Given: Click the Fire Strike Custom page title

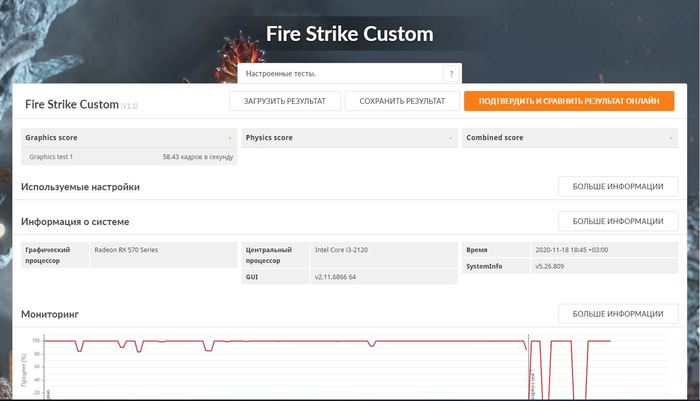Looking at the screenshot, I should (350, 34).
